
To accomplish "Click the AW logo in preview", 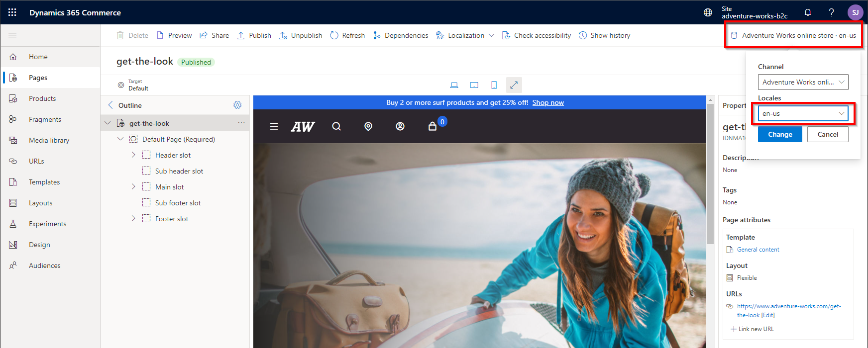I will [303, 127].
